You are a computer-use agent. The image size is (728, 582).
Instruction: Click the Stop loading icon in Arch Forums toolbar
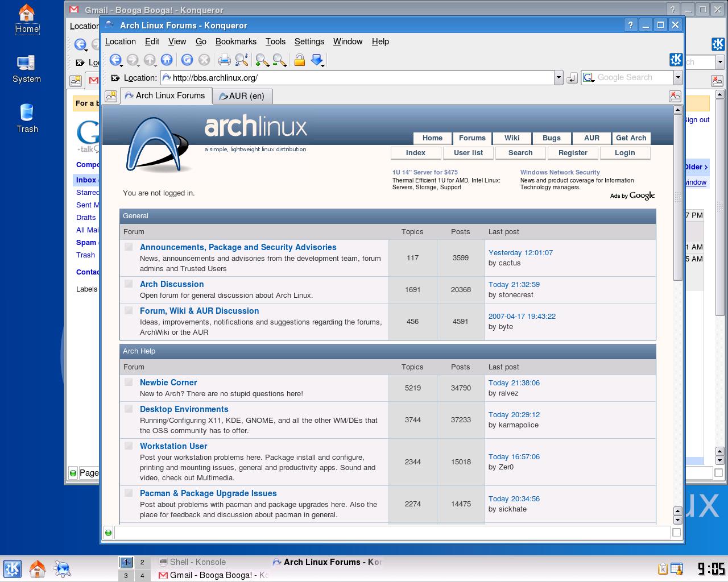(x=204, y=60)
